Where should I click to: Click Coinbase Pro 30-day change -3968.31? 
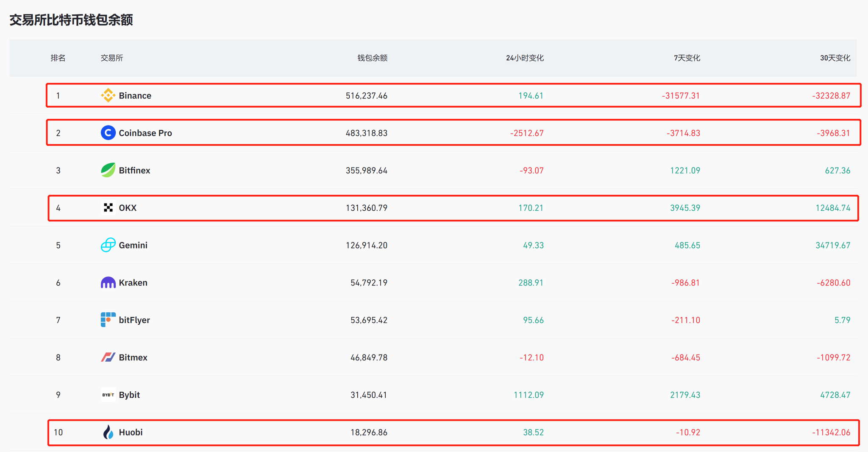833,133
